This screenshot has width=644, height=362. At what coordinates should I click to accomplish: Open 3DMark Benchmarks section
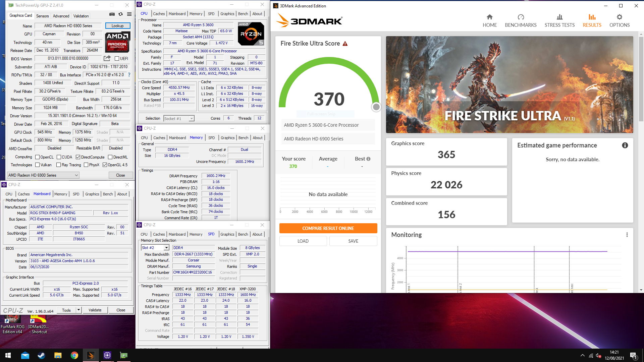pyautogui.click(x=521, y=21)
